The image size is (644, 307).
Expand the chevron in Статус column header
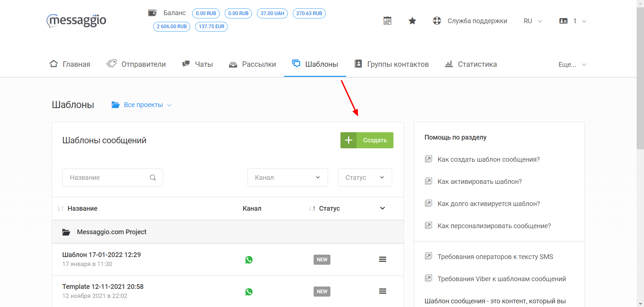(x=382, y=208)
